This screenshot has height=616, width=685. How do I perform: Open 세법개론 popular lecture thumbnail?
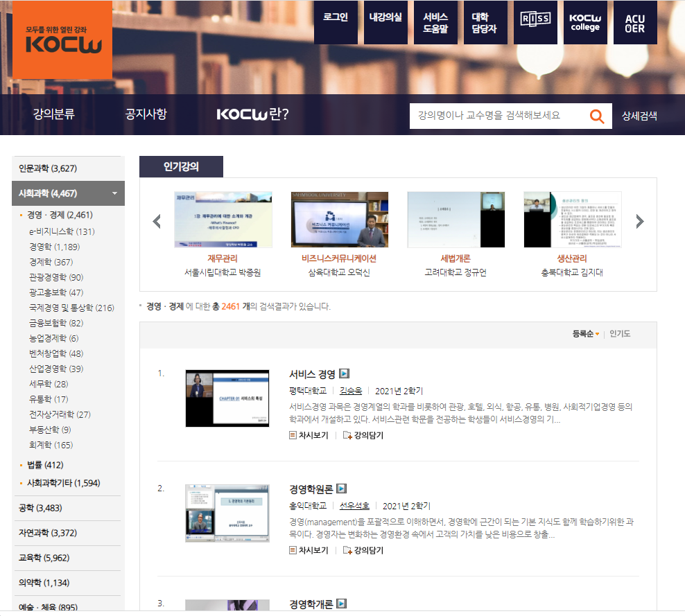[x=456, y=220]
